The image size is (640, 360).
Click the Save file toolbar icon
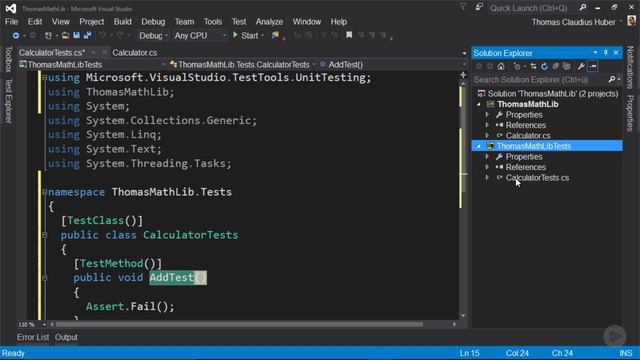point(76,36)
